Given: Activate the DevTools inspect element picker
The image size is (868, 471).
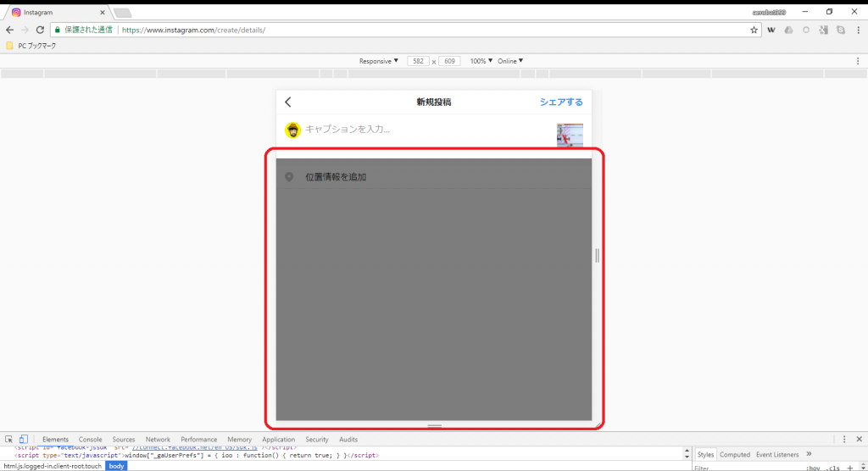Looking at the screenshot, I should point(8,440).
